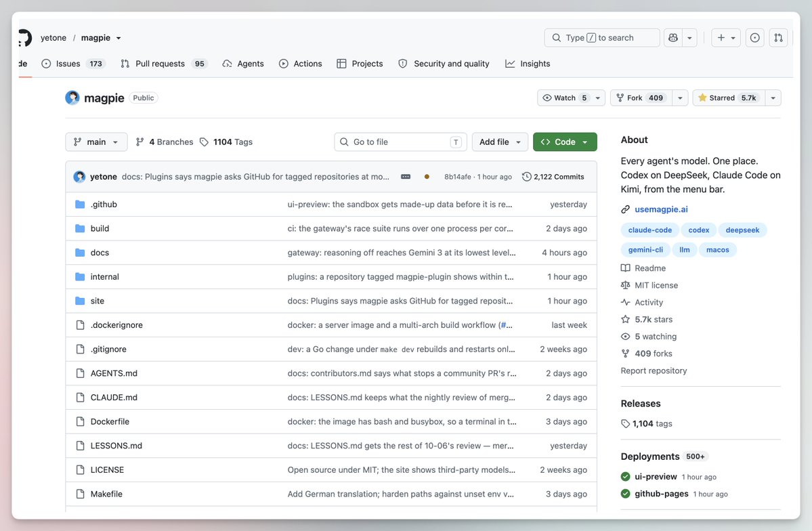Click the tag icon under Releases
Screen dimensions: 812x531
[x=626, y=424]
